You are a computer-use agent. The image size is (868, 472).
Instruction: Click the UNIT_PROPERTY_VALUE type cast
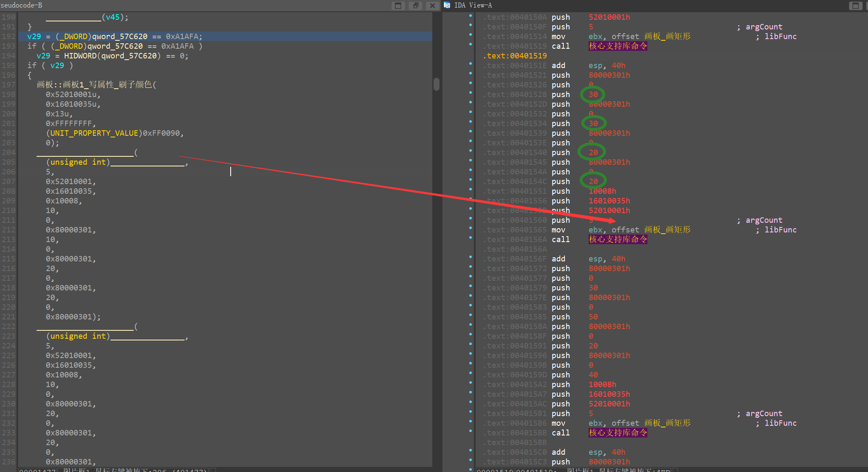94,133
